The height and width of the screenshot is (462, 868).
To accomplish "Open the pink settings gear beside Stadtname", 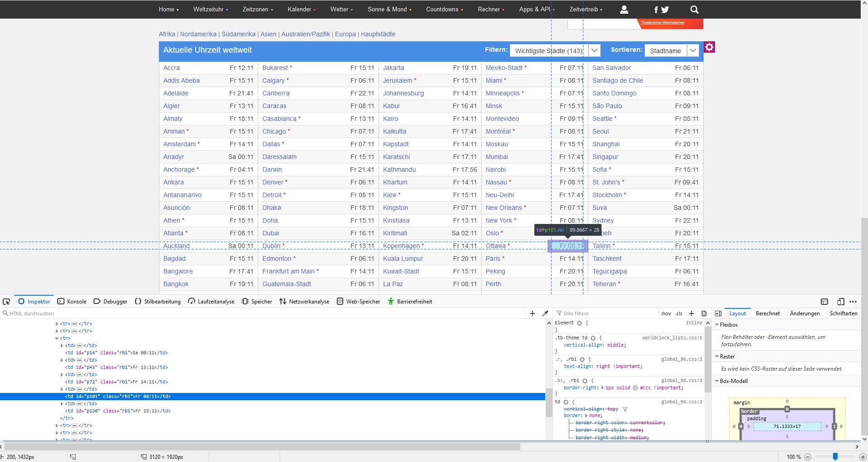I will 709,47.
